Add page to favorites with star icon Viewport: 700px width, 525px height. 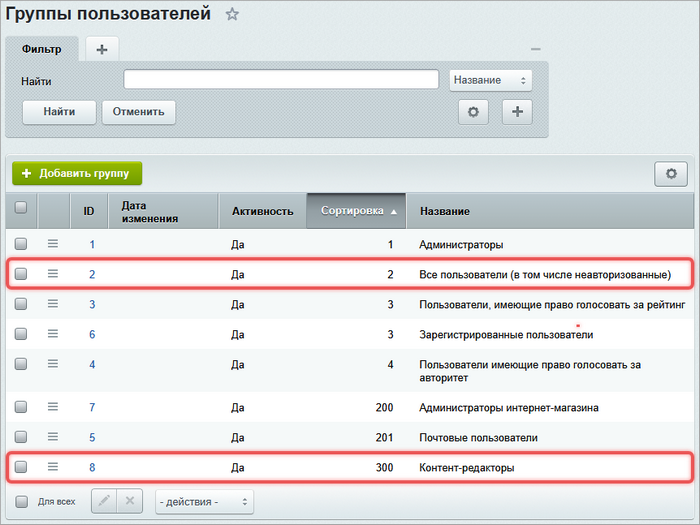pyautogui.click(x=232, y=14)
